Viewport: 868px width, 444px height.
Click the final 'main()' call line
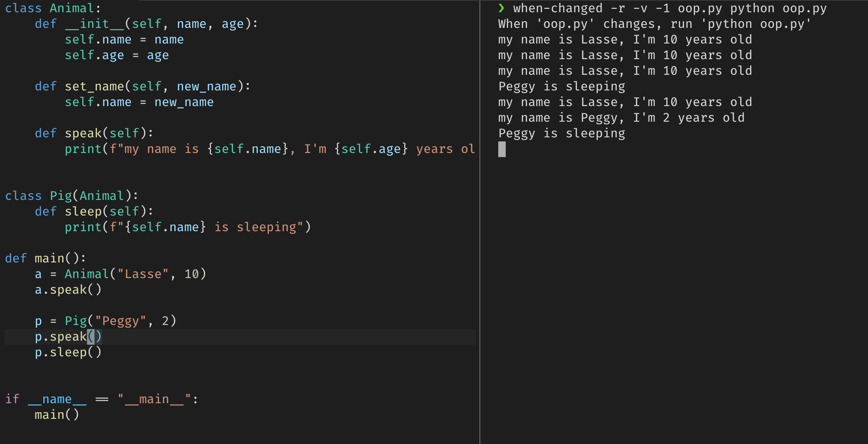tap(57, 415)
